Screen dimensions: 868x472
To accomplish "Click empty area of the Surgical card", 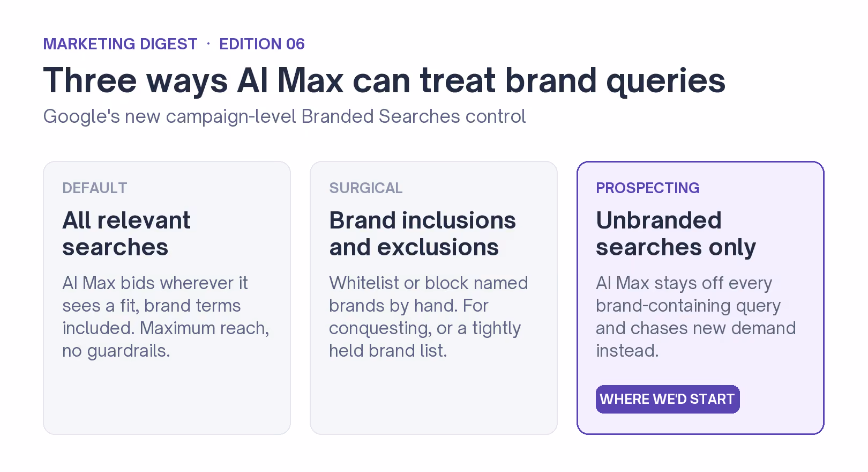I will click(433, 400).
